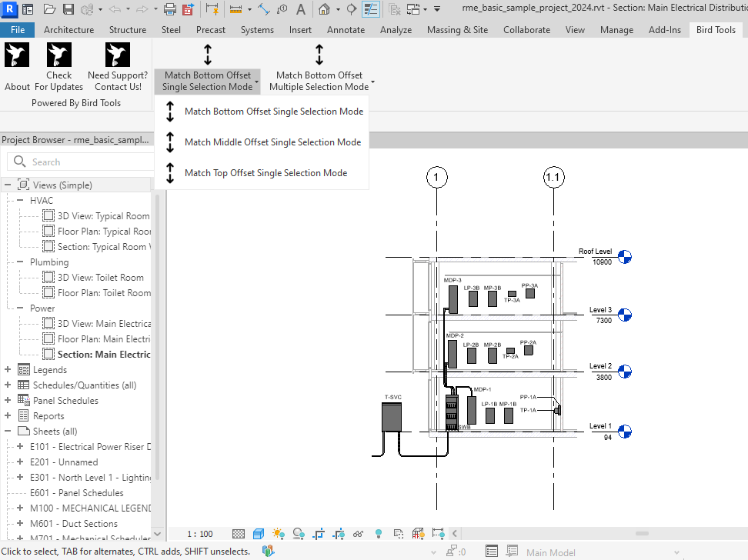
Task: Click the Text tool icon
Action: pyautogui.click(x=301, y=9)
